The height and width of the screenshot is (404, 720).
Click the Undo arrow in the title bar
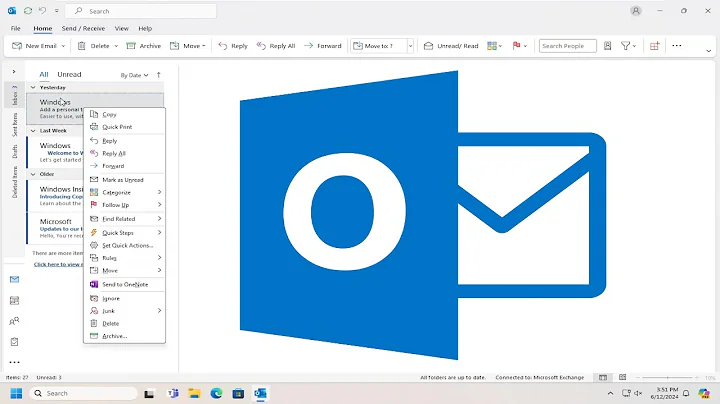click(42, 11)
